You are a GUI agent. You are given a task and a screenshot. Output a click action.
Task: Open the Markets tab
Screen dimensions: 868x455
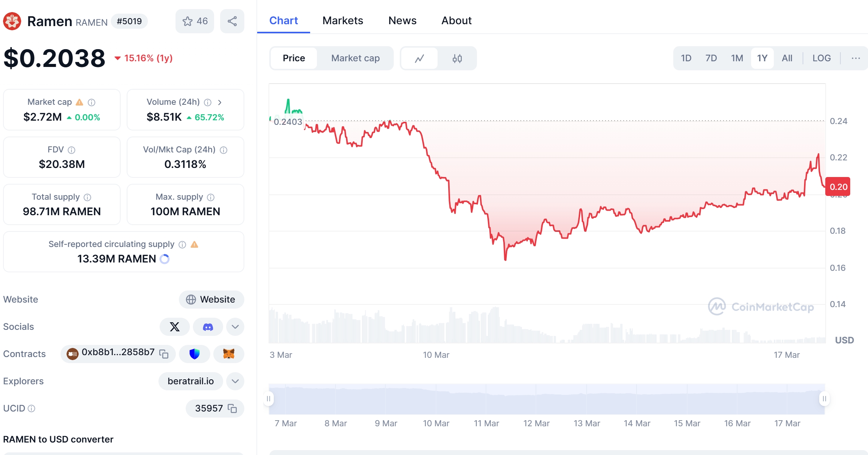point(343,20)
